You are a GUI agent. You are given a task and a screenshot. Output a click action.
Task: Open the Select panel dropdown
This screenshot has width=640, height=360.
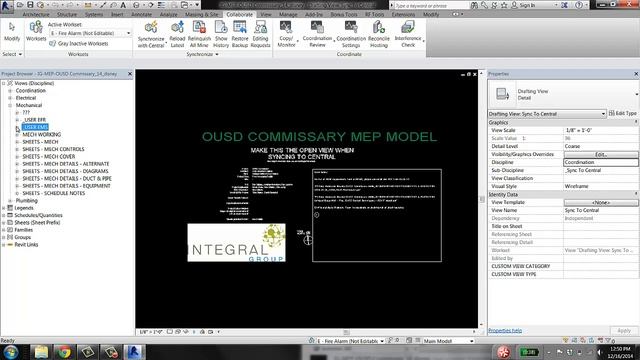12,54
